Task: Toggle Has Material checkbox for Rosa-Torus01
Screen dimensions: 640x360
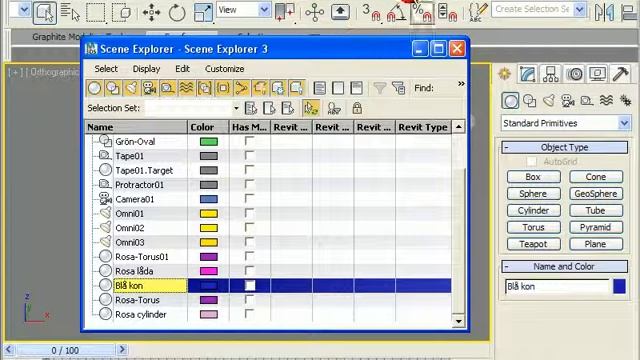Action: (249, 256)
